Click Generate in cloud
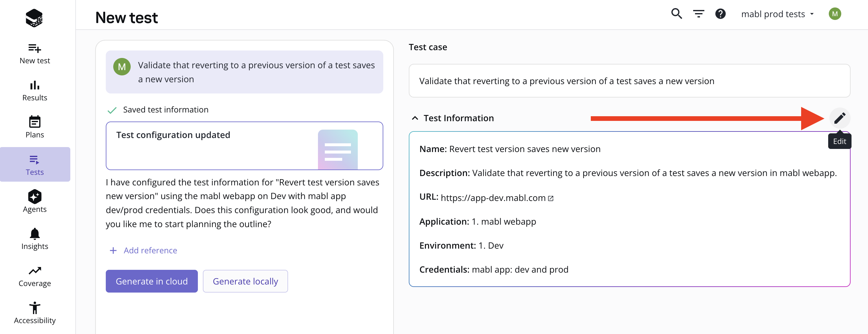Viewport: 868px width, 334px height. pyautogui.click(x=152, y=281)
